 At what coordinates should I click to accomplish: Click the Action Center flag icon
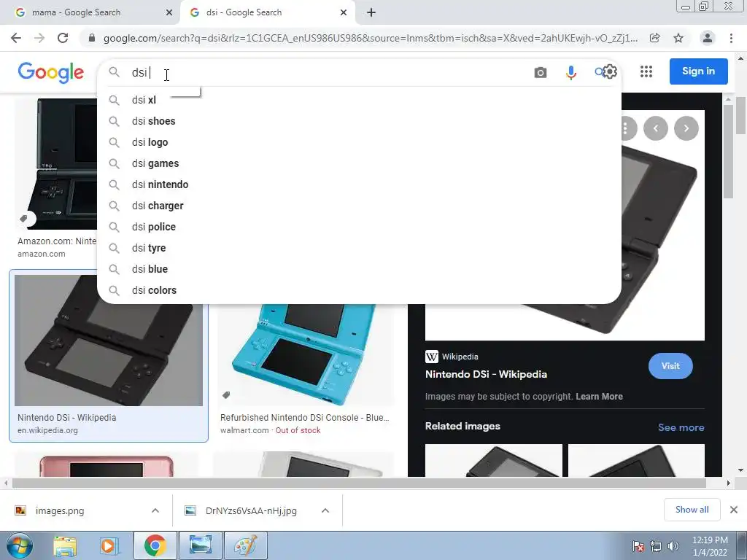pyautogui.click(x=638, y=546)
